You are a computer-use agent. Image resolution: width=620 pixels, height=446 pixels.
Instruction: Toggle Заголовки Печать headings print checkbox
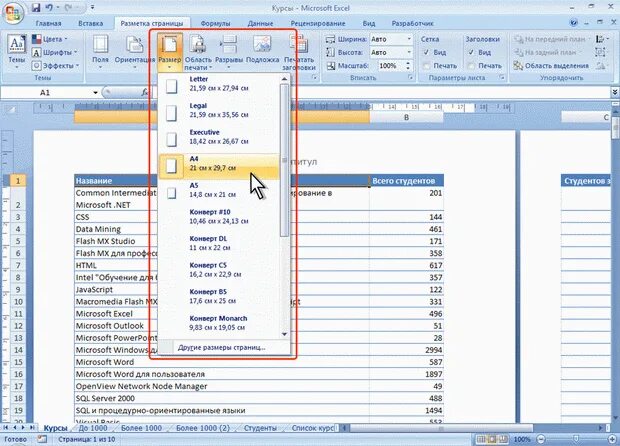(471, 66)
